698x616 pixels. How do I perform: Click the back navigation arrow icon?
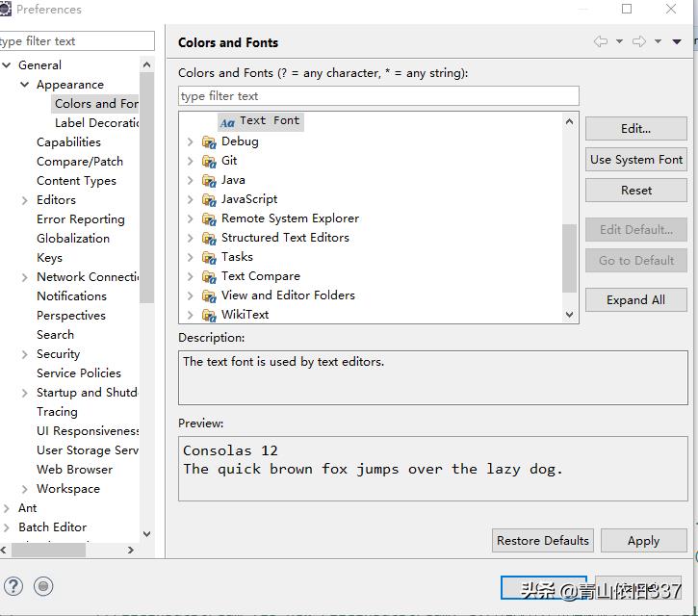(x=601, y=41)
